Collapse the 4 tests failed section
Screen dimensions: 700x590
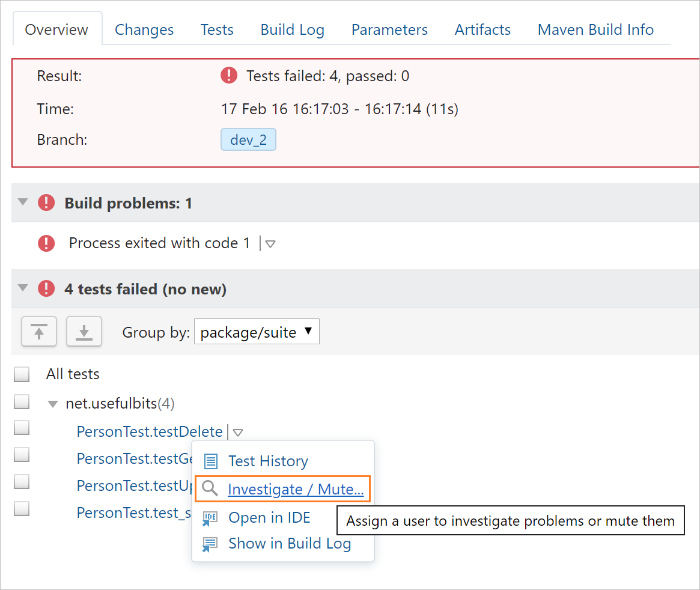(x=23, y=288)
